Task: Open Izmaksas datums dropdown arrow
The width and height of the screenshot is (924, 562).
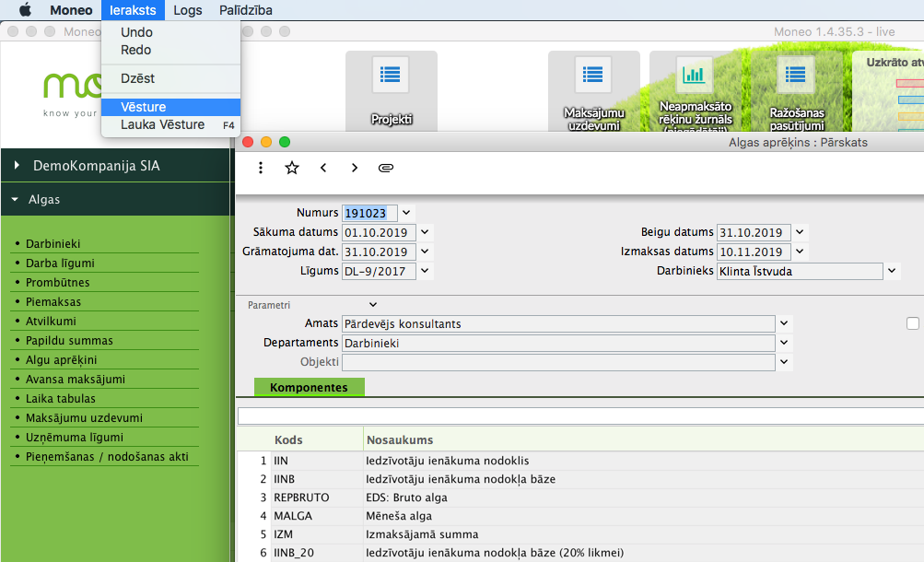Action: click(x=799, y=252)
